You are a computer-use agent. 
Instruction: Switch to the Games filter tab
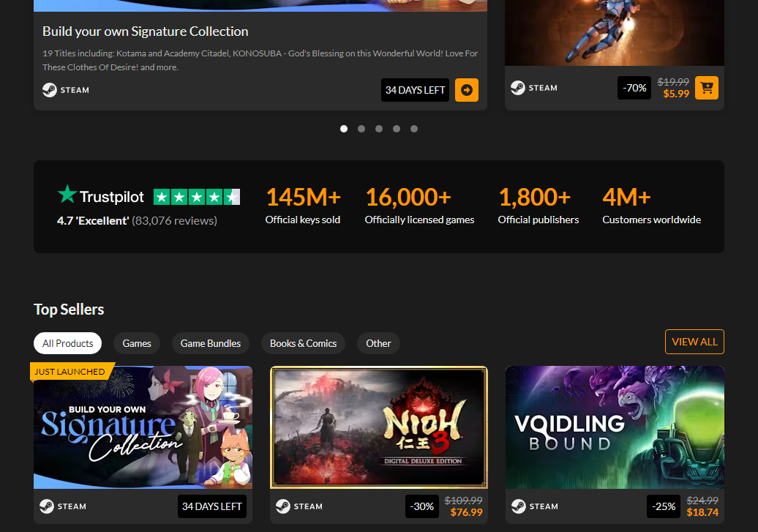(x=137, y=343)
